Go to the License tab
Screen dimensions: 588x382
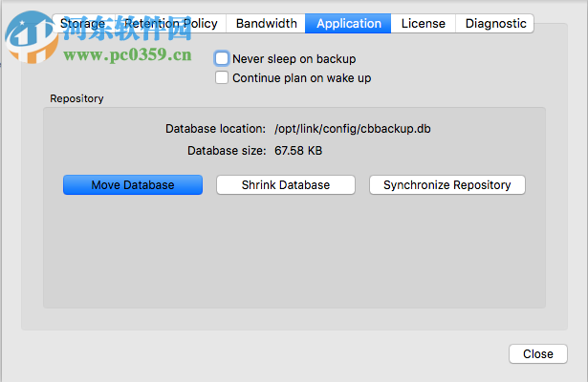[423, 24]
